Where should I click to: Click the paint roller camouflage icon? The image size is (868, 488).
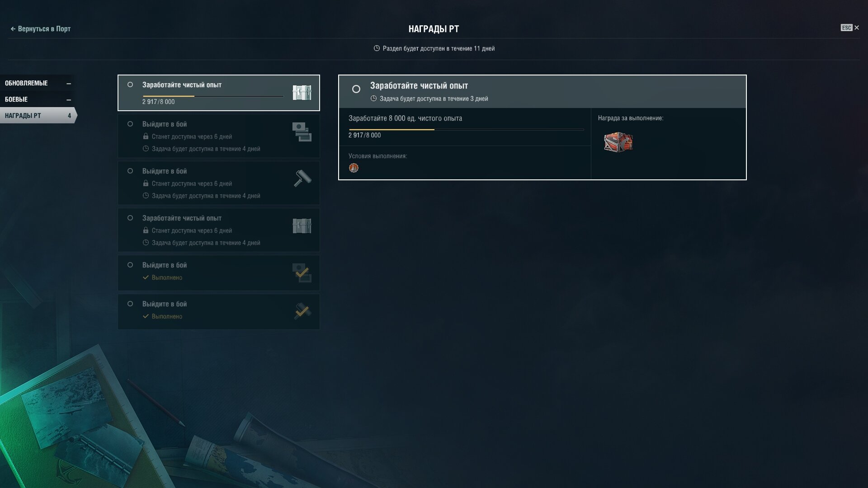[302, 178]
